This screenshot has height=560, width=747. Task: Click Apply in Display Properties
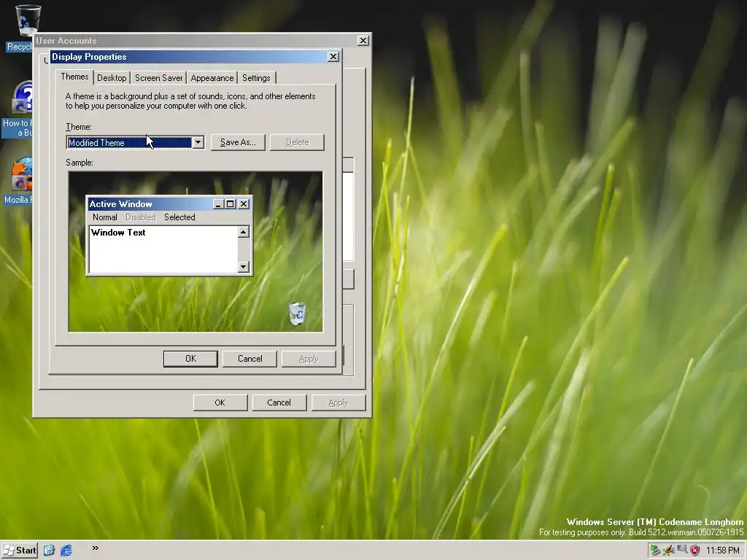[309, 359]
